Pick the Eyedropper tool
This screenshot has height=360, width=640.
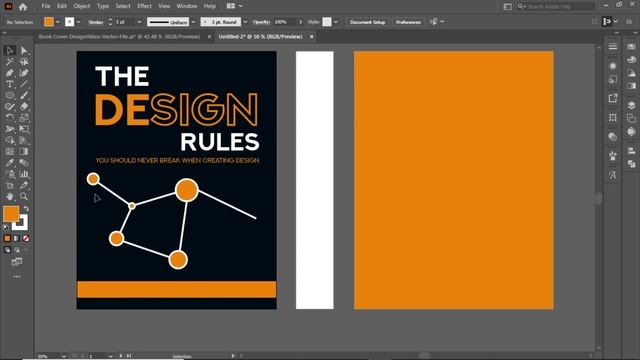tap(10, 163)
